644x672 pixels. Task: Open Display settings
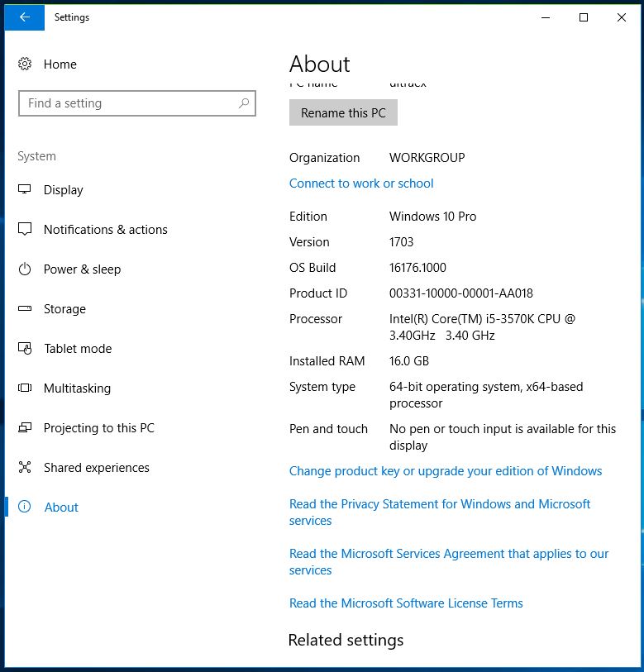click(x=64, y=190)
